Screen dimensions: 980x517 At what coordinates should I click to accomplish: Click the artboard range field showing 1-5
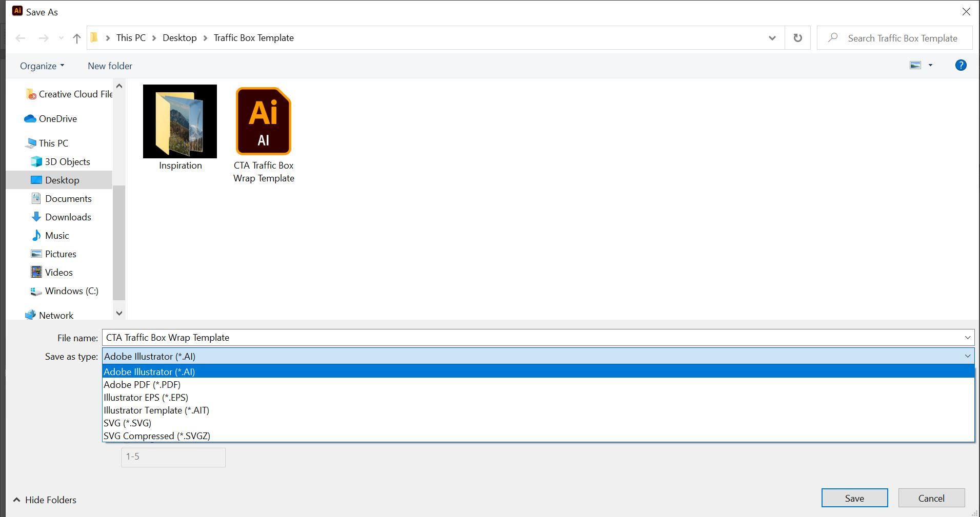coord(173,457)
